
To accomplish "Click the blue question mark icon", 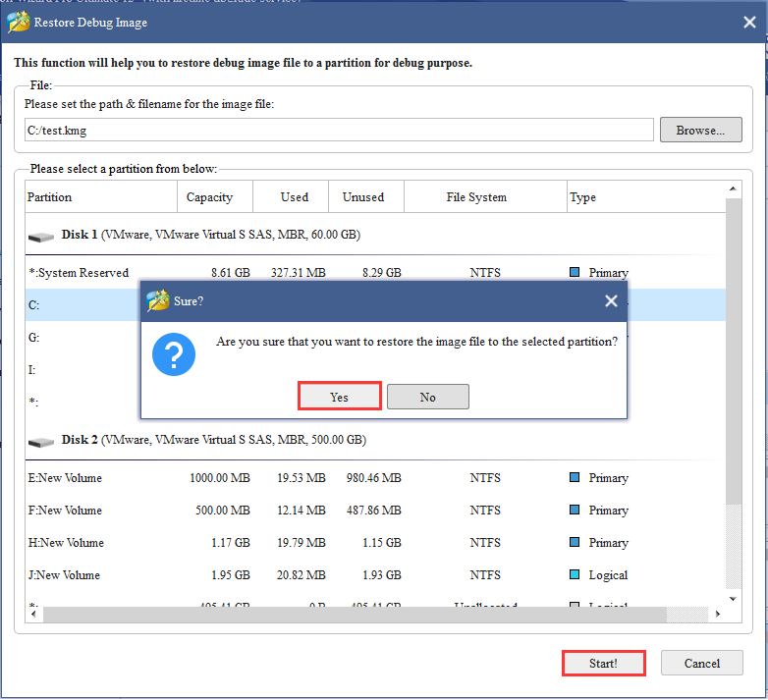I will click(174, 353).
